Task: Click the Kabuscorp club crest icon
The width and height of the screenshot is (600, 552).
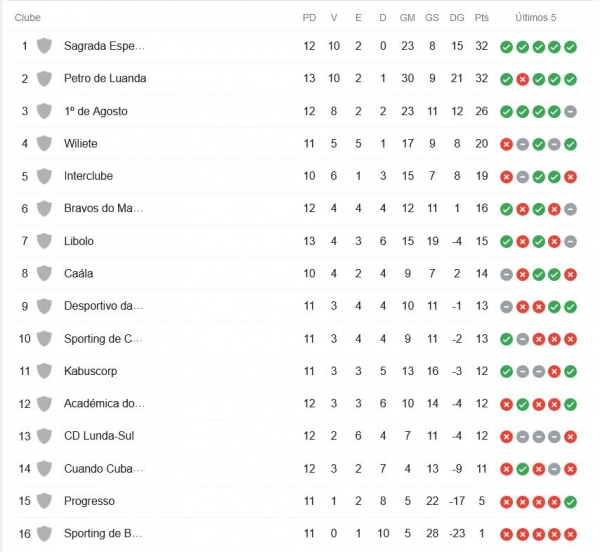Action: (44, 371)
